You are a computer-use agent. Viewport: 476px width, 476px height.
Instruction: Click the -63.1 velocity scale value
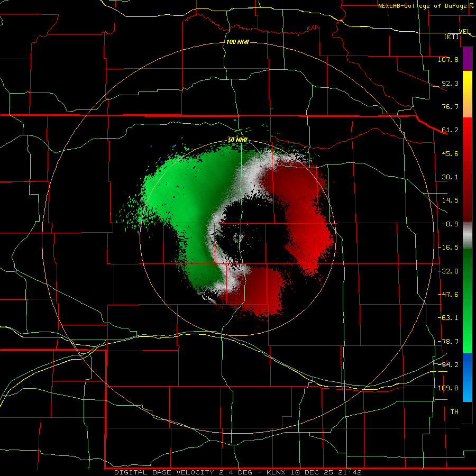[x=448, y=318]
